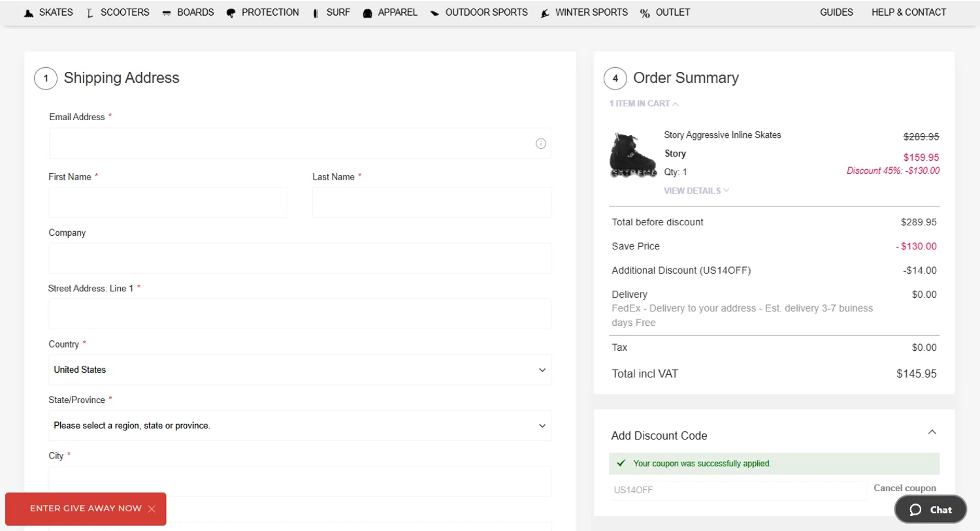980x531 pixels.
Task: Click the Last Name input field
Action: [x=432, y=202]
